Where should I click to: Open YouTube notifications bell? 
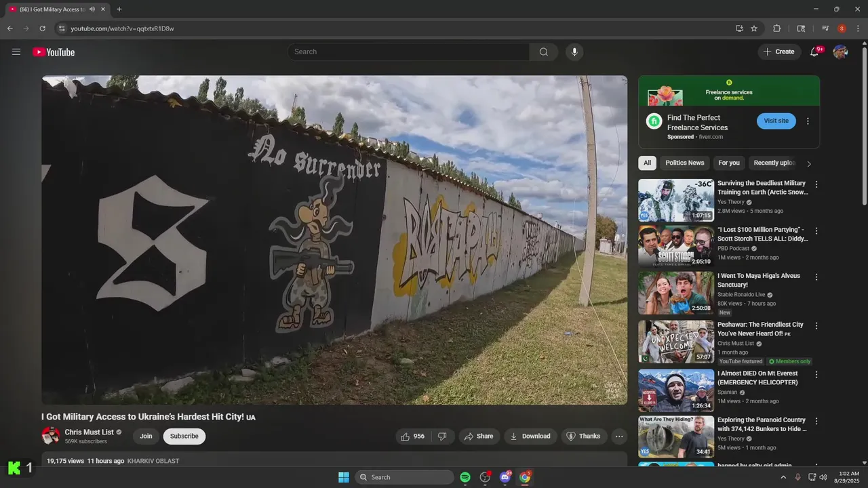click(x=814, y=52)
